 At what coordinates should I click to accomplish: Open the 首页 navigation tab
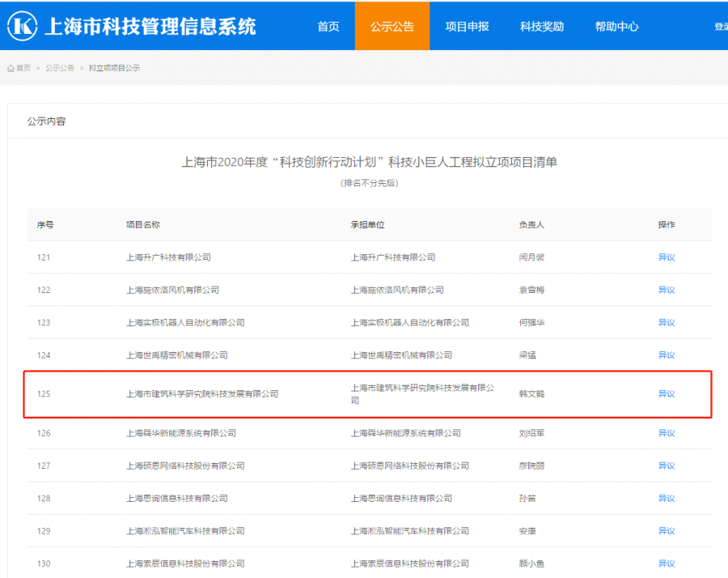click(328, 26)
